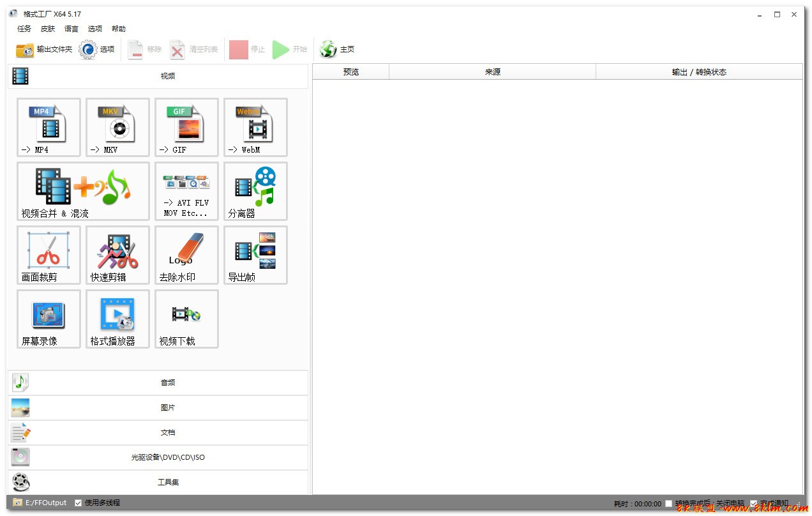812x516 pixels.
Task: Open the 帮助 menu
Action: [x=119, y=29]
